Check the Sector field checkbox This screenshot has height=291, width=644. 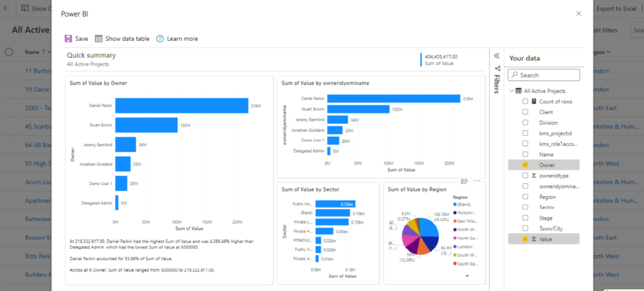coord(525,207)
